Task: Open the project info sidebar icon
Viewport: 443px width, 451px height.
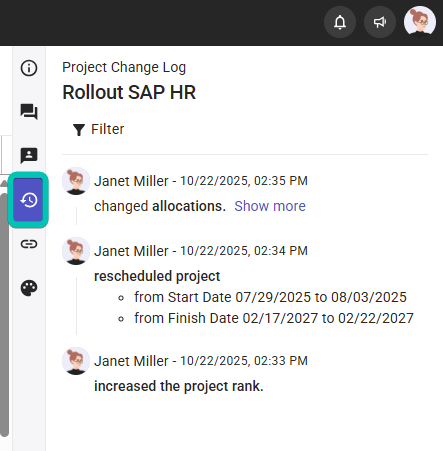Action: (29, 68)
